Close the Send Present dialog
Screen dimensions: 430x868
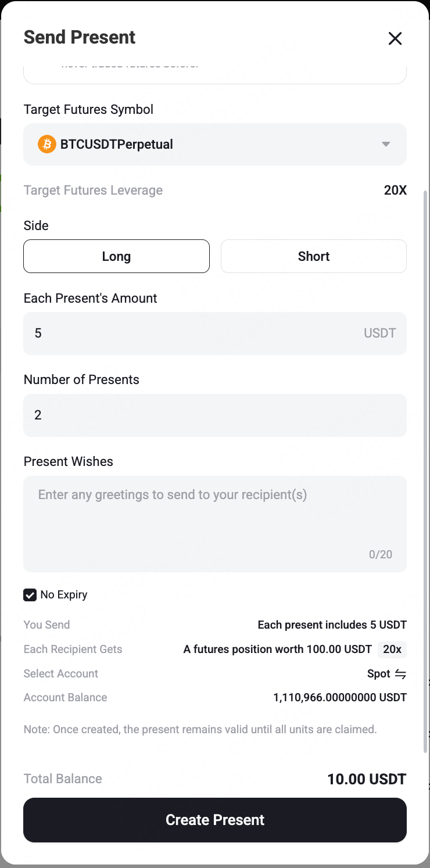click(395, 38)
